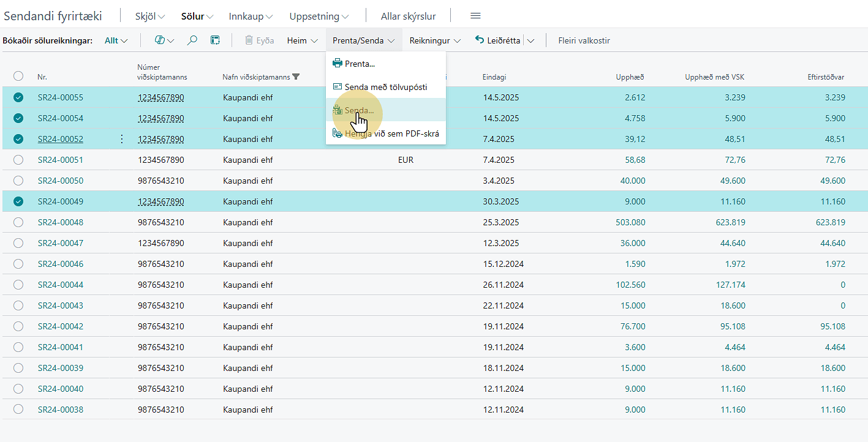The height and width of the screenshot is (442, 868).
Task: Click Eftirstöðvar 11.160 in row SR24-00049
Action: [x=832, y=201]
